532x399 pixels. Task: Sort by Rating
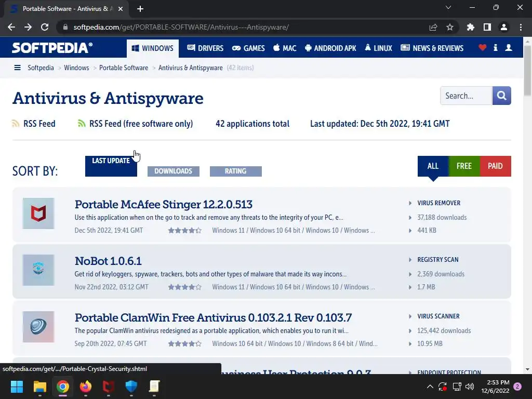click(x=236, y=171)
